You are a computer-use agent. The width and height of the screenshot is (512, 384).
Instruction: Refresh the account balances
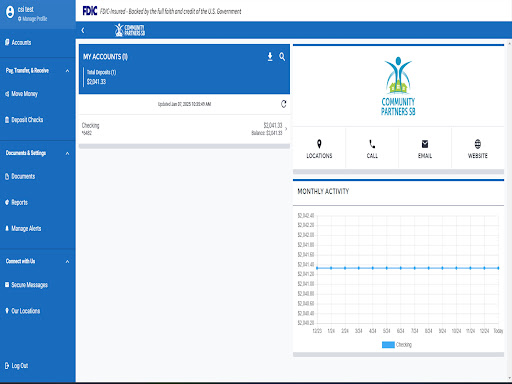pos(283,104)
